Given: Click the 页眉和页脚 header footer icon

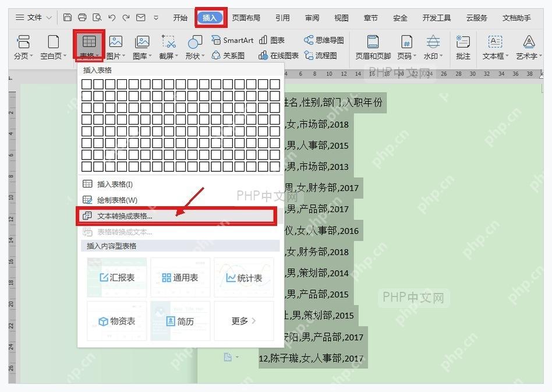Looking at the screenshot, I should 373,41.
